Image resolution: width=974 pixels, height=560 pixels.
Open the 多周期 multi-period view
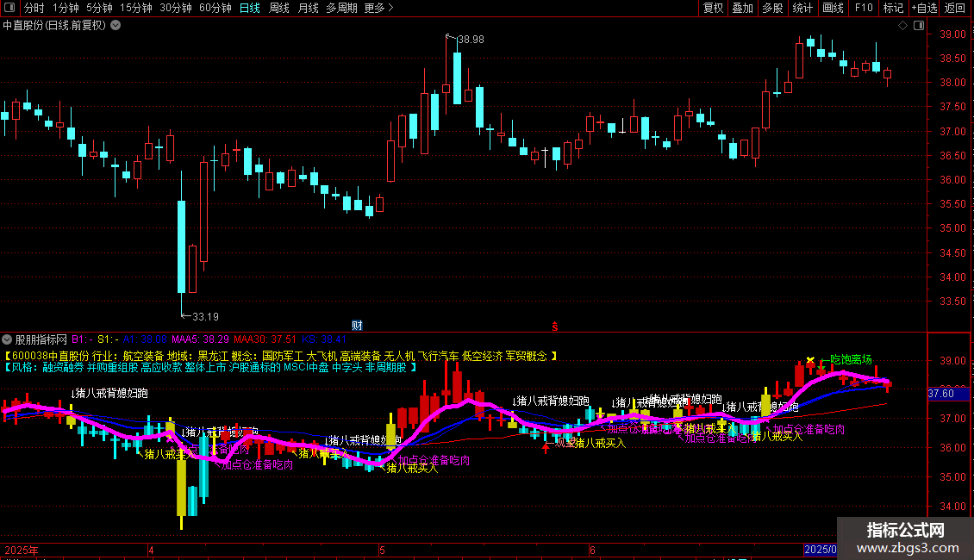coord(341,8)
